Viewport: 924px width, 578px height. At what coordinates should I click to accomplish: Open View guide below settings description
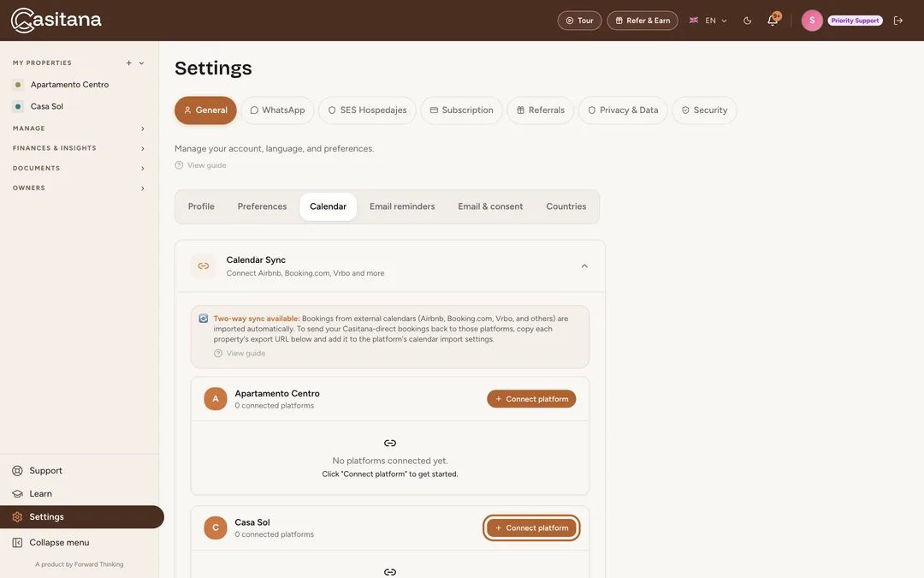coord(200,165)
